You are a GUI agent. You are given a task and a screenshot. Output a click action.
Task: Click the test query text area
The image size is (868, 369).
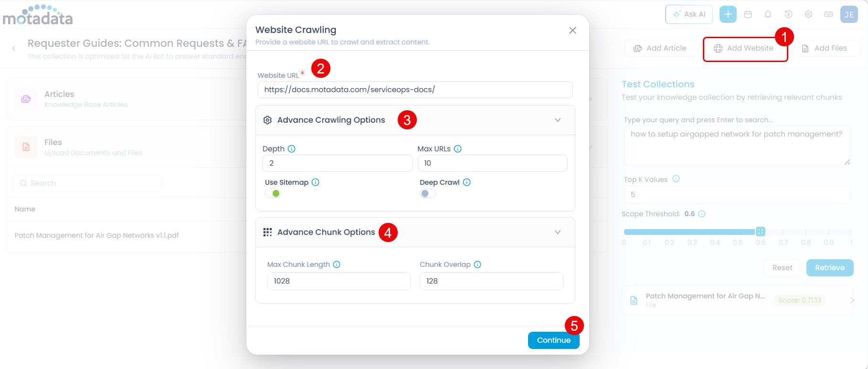coord(737,146)
